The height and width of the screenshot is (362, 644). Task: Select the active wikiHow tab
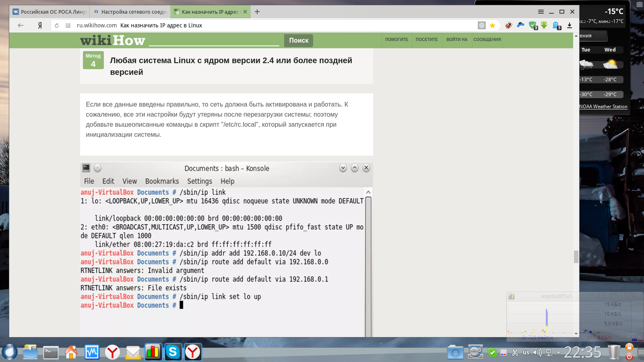click(x=211, y=12)
